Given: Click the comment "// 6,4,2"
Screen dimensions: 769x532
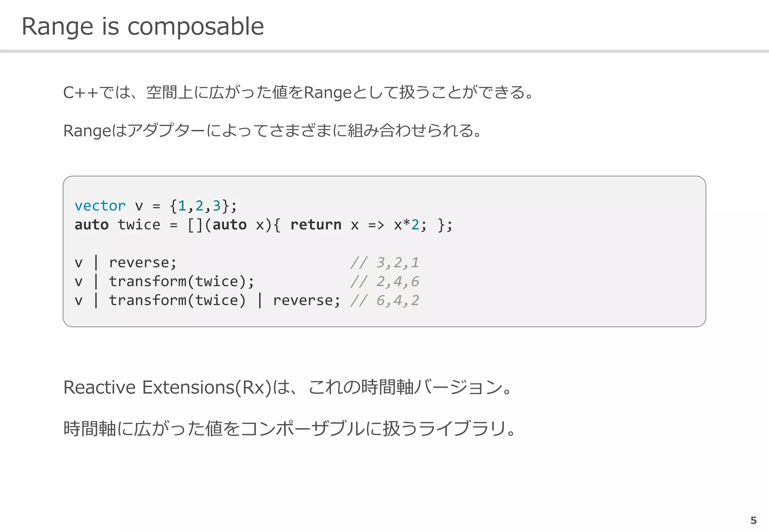Looking at the screenshot, I should [384, 301].
